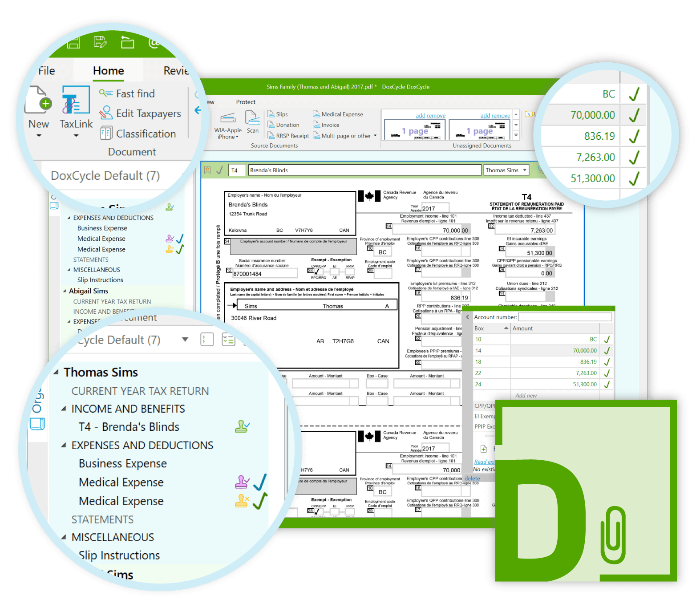
Task: Click remove link above first 1 page thumbnail
Action: tap(437, 116)
